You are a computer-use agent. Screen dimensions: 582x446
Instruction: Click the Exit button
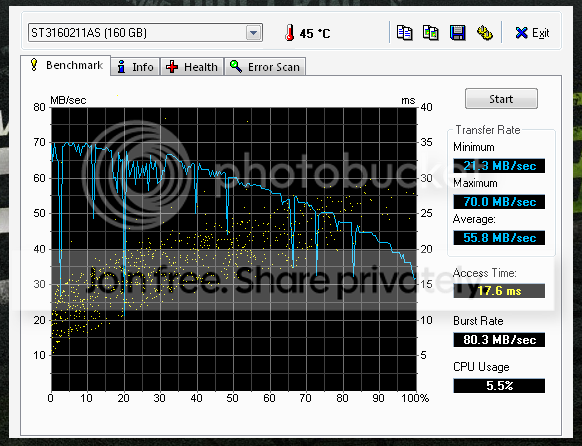point(532,33)
